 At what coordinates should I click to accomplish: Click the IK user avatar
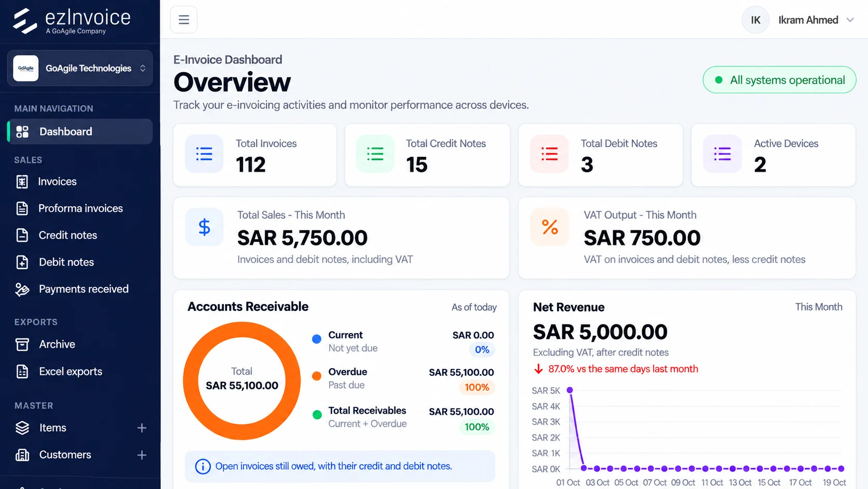pyautogui.click(x=755, y=20)
